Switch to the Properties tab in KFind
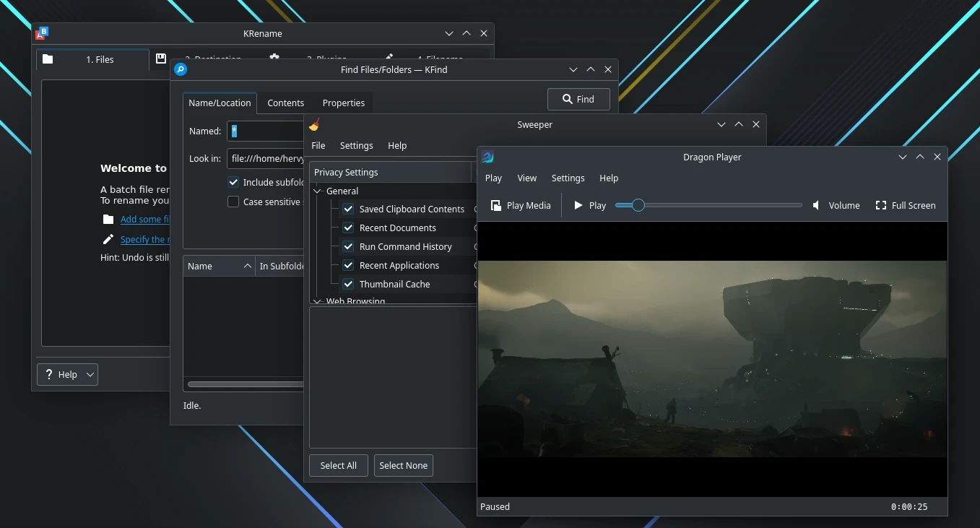The image size is (980, 528). 344,103
